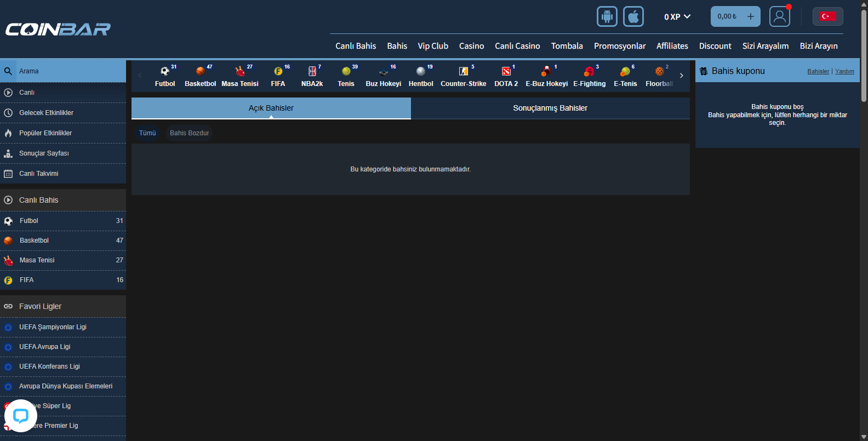Switch to the Sonuçlanmış Bahisler tab

[x=550, y=108]
